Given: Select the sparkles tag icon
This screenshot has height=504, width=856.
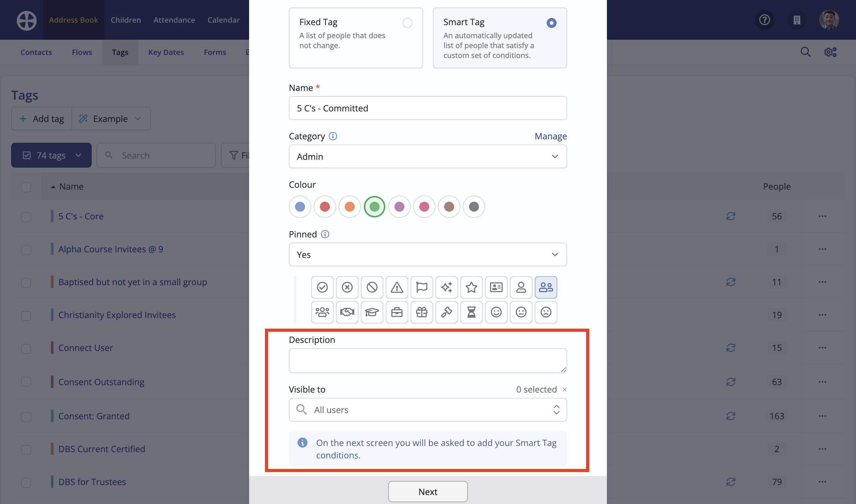Looking at the screenshot, I should click(x=447, y=287).
